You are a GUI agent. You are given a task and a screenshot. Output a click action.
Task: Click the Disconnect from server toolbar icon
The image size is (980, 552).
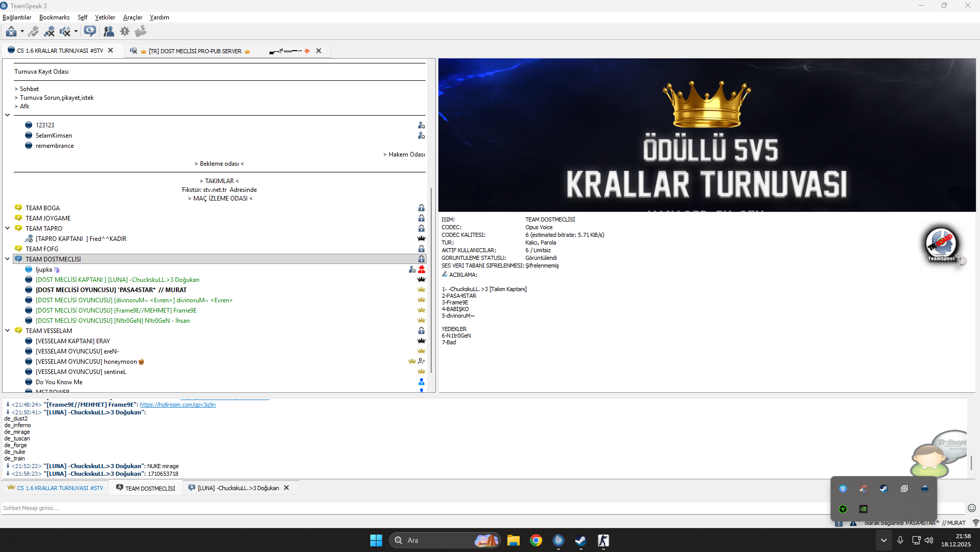tap(49, 32)
